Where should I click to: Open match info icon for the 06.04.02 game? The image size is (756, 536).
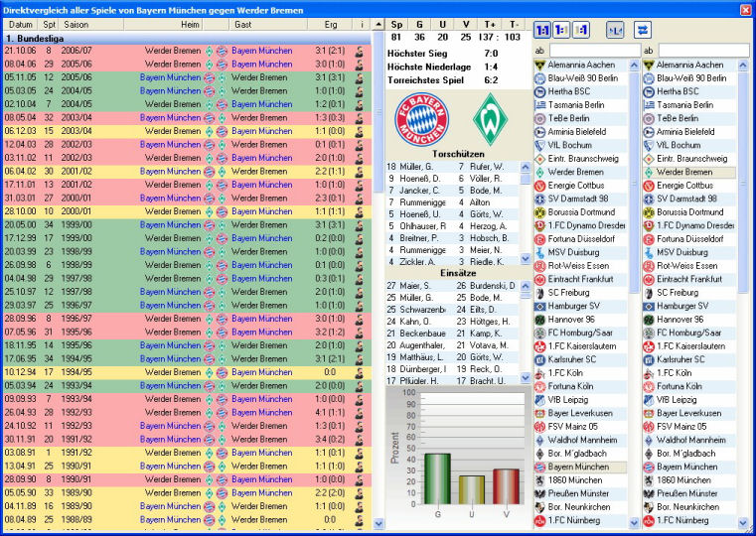[360, 172]
